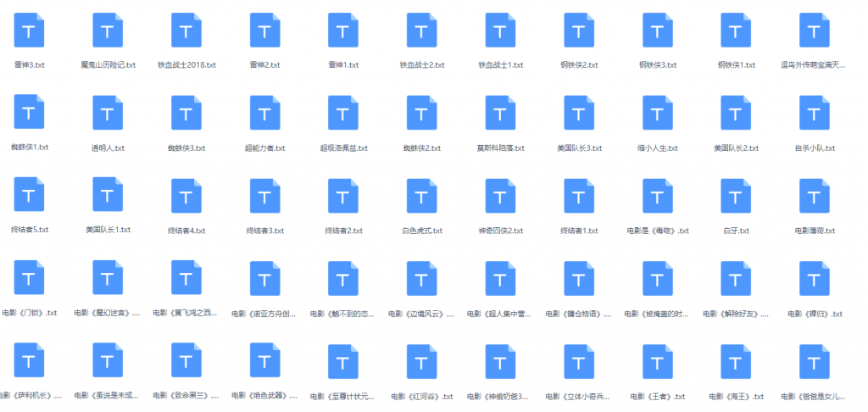Image resolution: width=868 pixels, height=412 pixels.
Task: Choose the 钢铁侠1.txt file icon
Action: 736,30
